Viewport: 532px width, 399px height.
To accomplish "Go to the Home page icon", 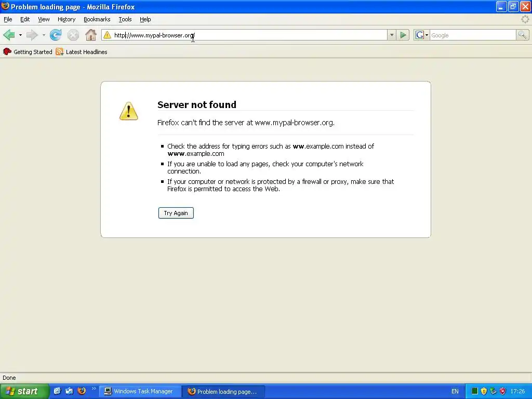I will pos(90,35).
